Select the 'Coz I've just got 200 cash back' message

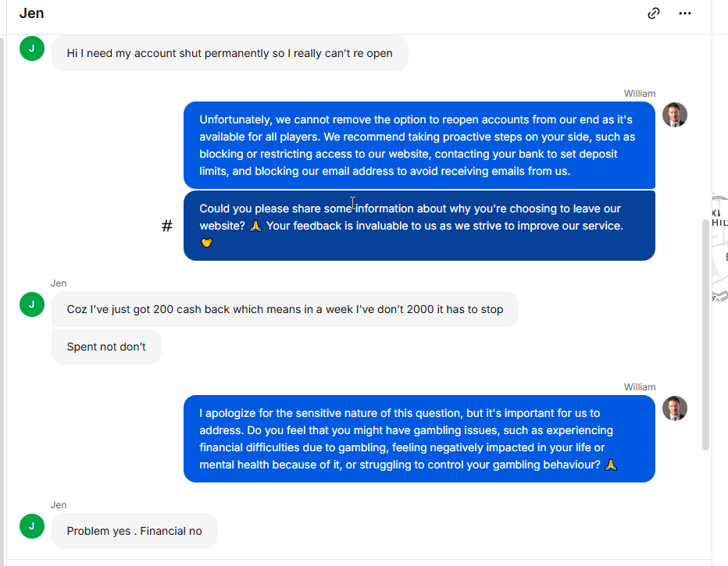click(x=284, y=309)
